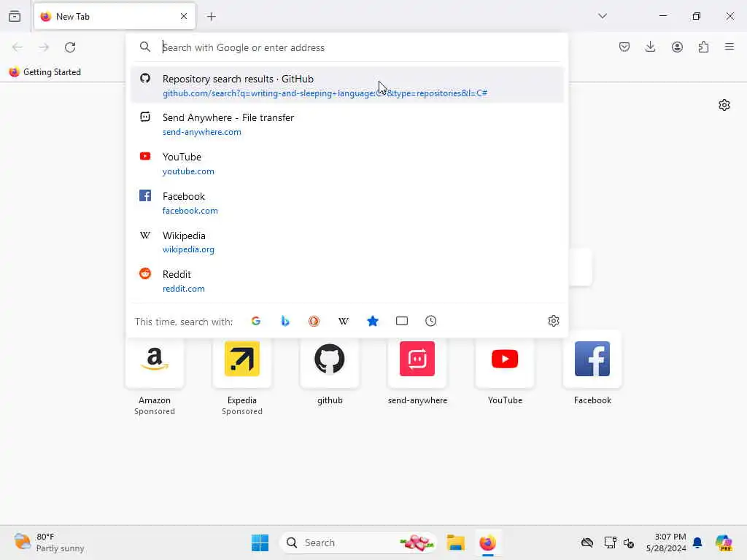Image resolution: width=747 pixels, height=560 pixels.
Task: Click the cloud sync tray icon
Action: (x=587, y=542)
